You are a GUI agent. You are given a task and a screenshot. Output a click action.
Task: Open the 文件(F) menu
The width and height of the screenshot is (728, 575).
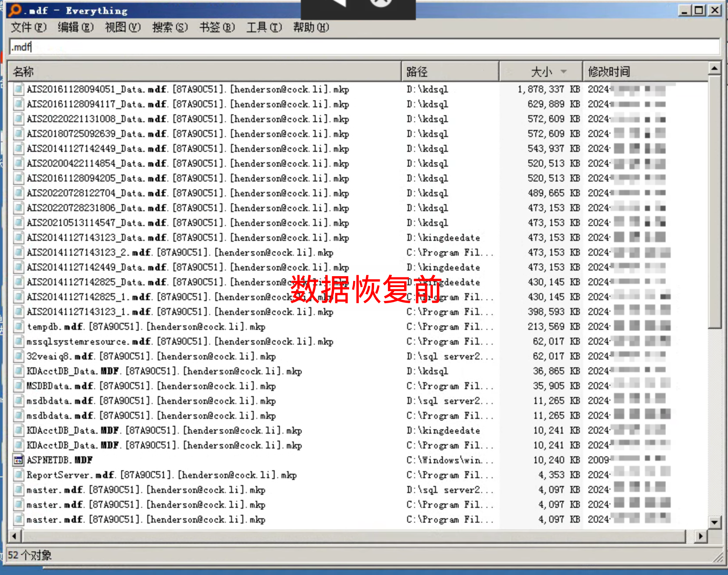[28, 27]
